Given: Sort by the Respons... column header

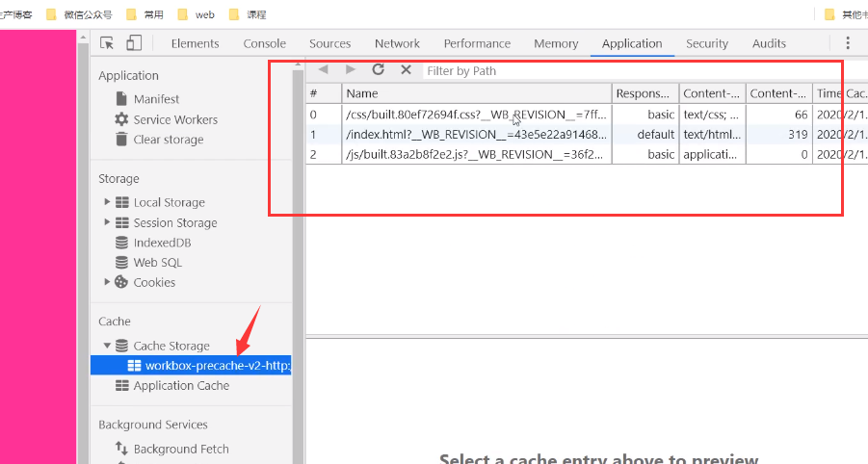Looking at the screenshot, I should click(645, 93).
